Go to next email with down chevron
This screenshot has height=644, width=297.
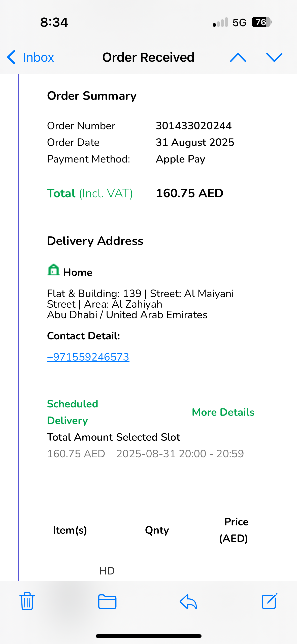[x=274, y=57]
